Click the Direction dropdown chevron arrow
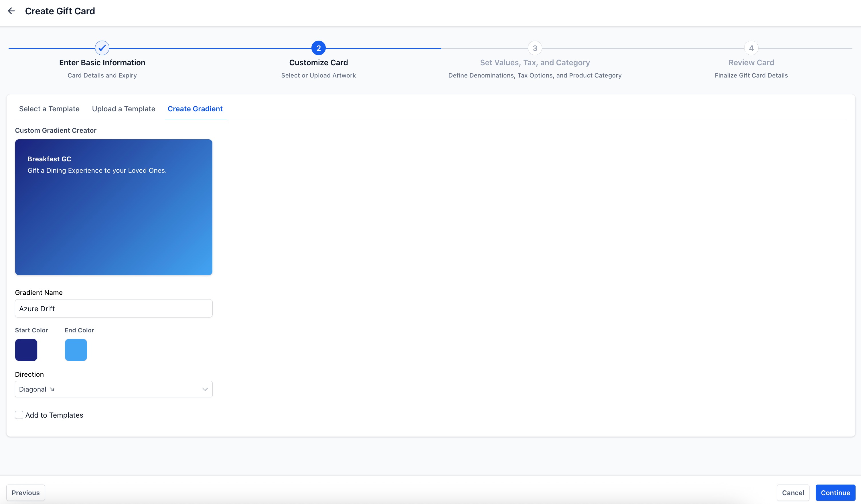 [x=205, y=389]
